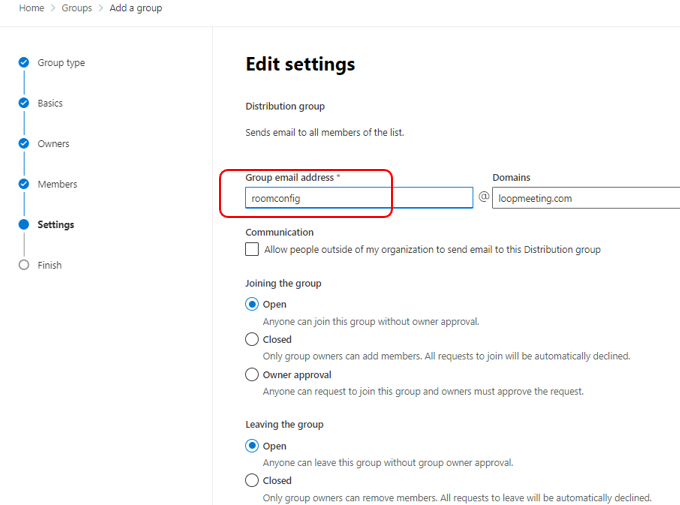The image size is (680, 505).
Task: Select Owner approval joining option
Action: tap(252, 374)
